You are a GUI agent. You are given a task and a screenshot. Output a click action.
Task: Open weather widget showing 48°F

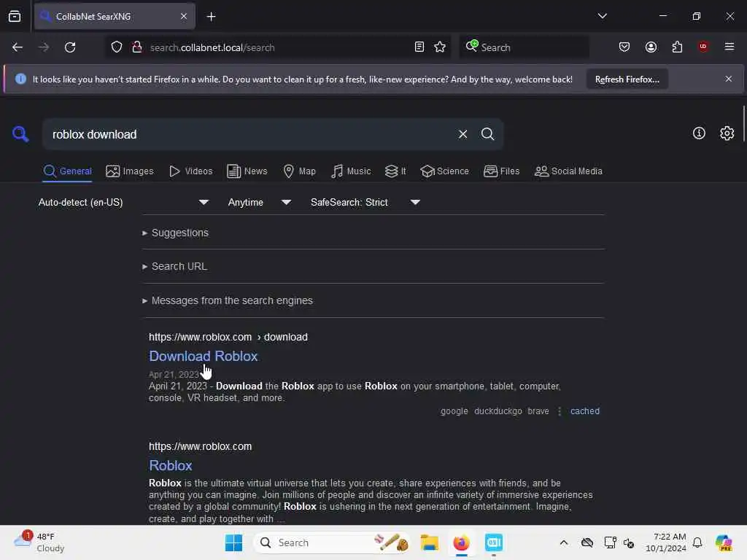tap(39, 542)
